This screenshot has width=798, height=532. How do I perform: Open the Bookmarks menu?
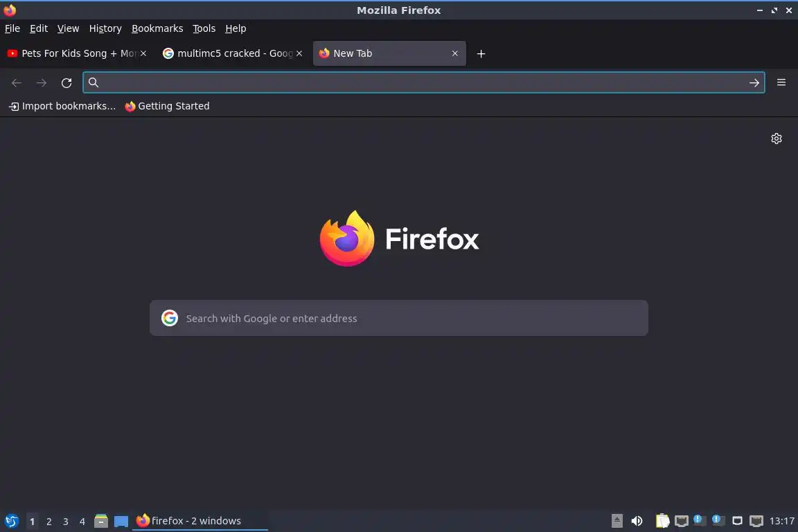coord(157,28)
